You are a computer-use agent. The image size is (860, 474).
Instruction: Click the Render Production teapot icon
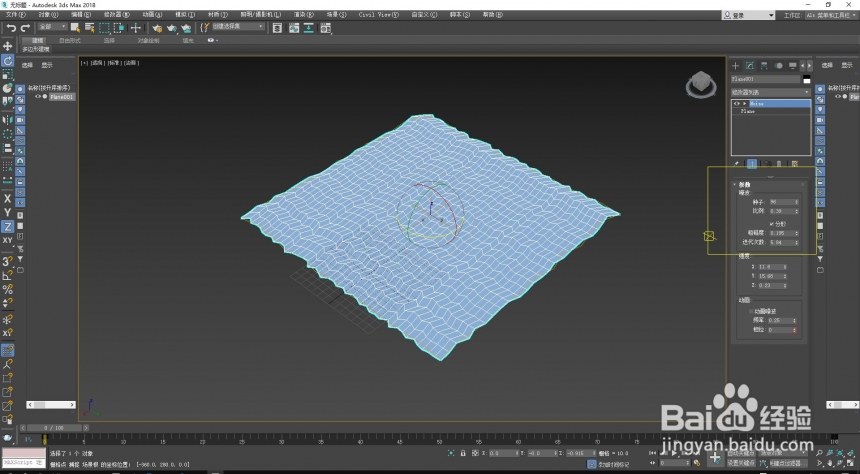186,28
